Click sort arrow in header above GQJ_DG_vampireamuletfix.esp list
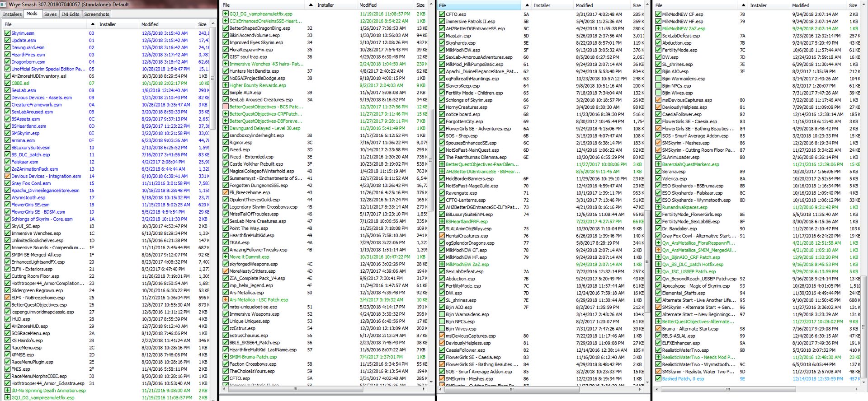 point(311,5)
